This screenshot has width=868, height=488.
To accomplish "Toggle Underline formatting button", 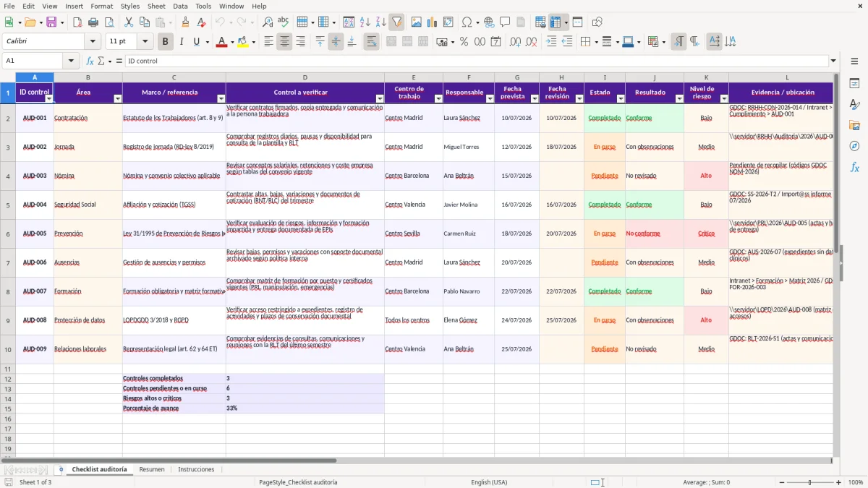I will 196,42.
